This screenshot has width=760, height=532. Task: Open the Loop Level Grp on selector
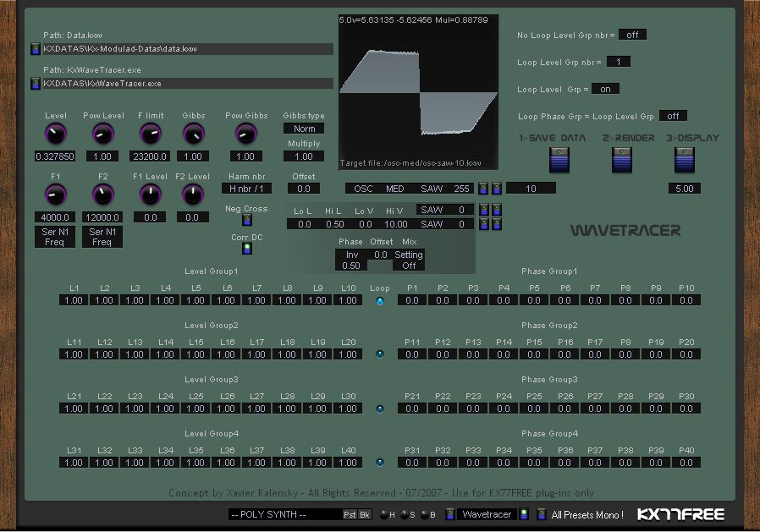[x=604, y=89]
